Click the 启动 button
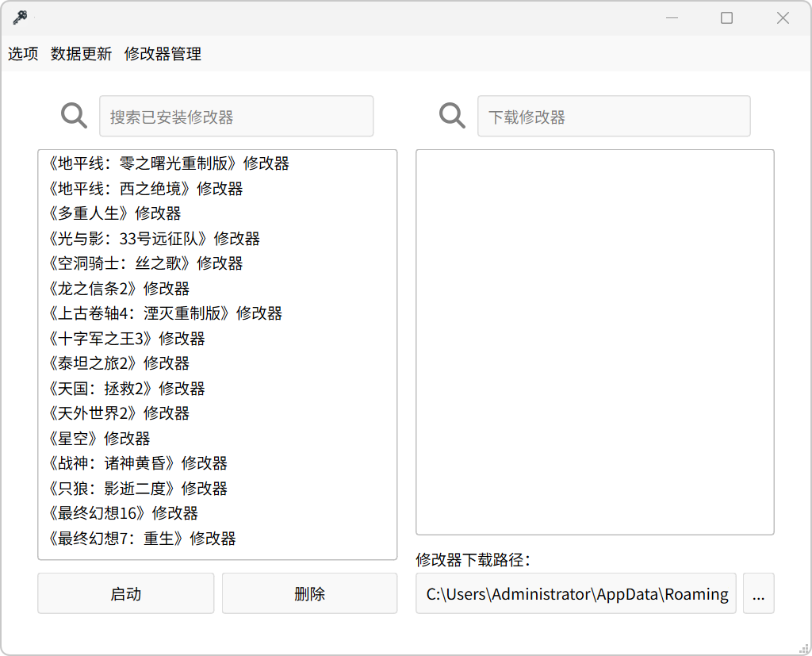 click(126, 593)
